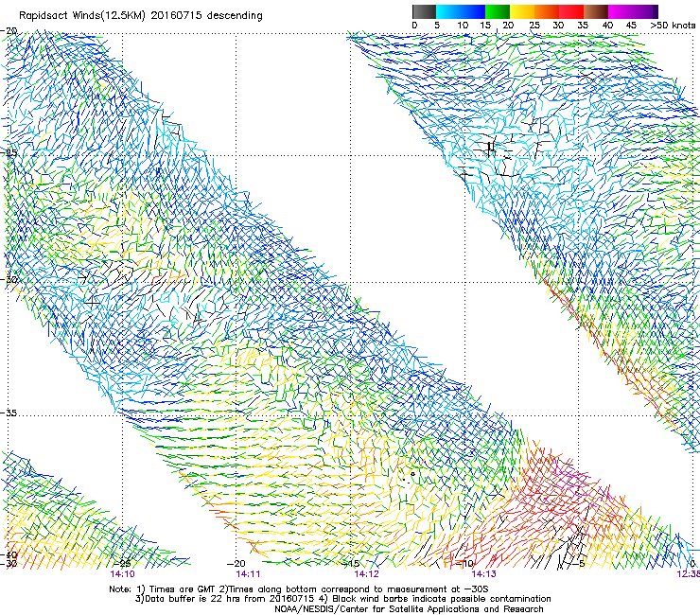The width and height of the screenshot is (700, 615).
Task: Click the brown 35-40 knots legend color
Action: point(596,11)
